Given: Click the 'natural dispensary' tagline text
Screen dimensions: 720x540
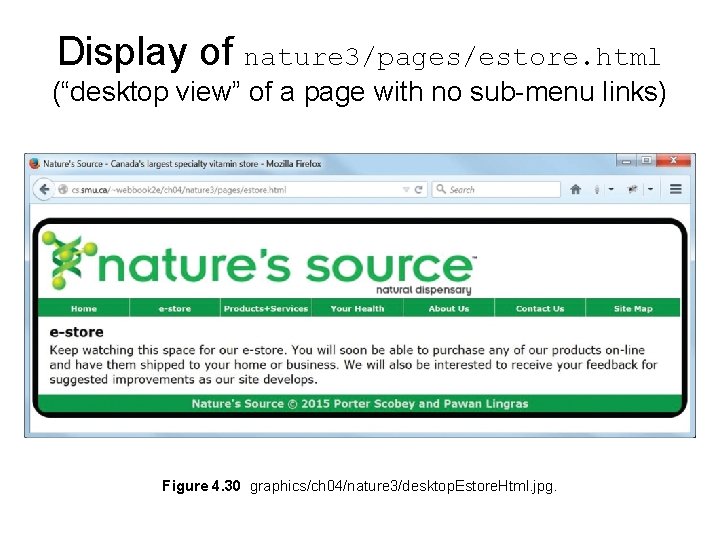Looking at the screenshot, I should [x=423, y=290].
